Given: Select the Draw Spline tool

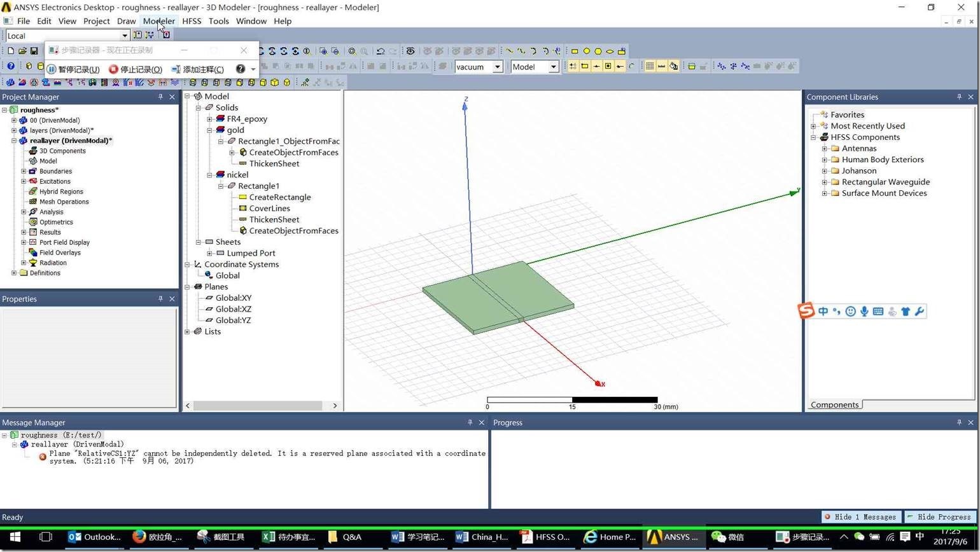Looking at the screenshot, I should [521, 51].
